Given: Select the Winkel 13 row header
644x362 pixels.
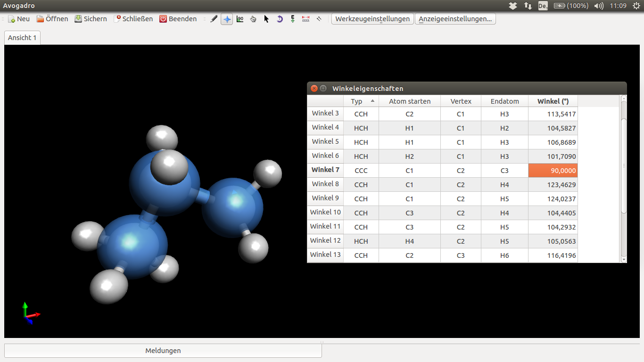Looking at the screenshot, I should tap(325, 255).
